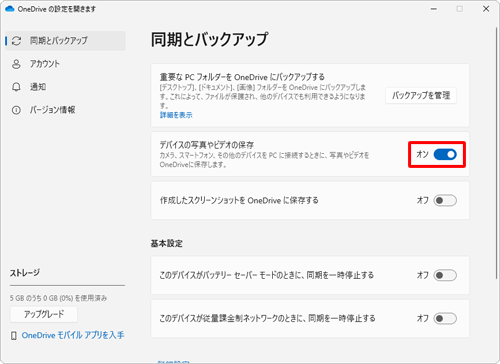Click the storage usage text 5 GB のうち 0 GB

(58, 298)
